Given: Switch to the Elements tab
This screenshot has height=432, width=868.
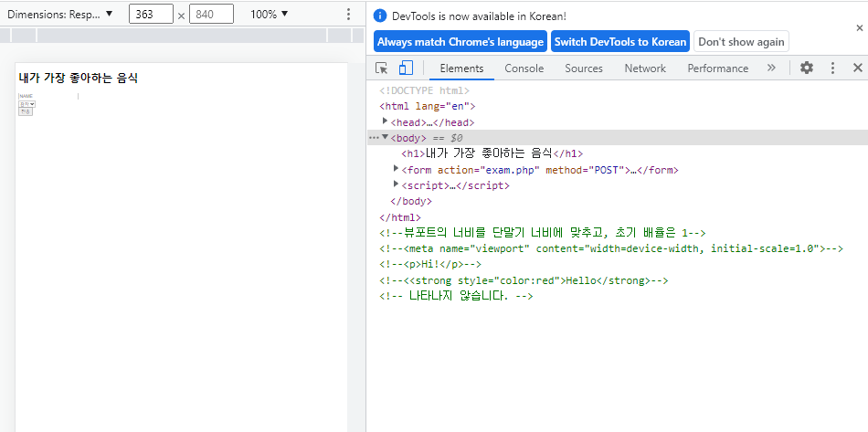Looking at the screenshot, I should tap(461, 68).
